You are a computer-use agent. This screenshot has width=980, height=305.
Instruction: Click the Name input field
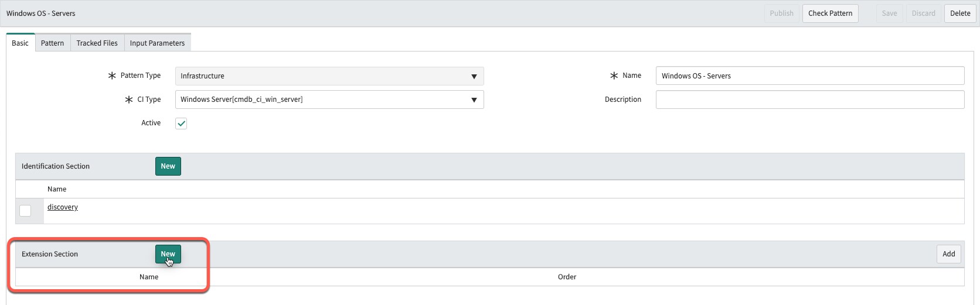point(810,76)
